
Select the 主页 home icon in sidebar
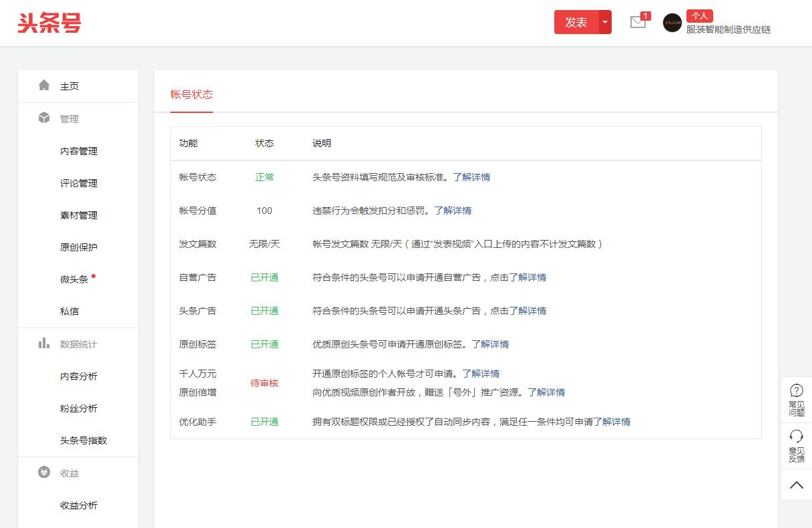(x=45, y=86)
